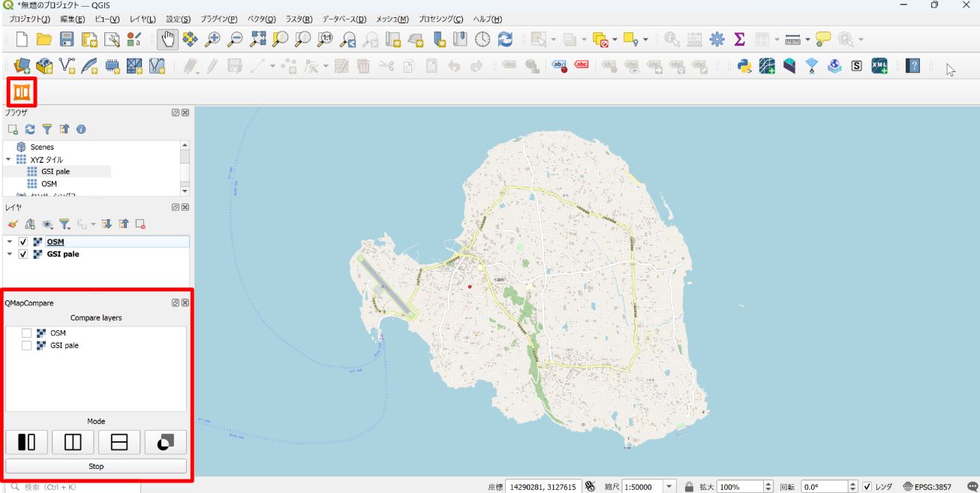Click the Browser panel refresh icon

(30, 129)
